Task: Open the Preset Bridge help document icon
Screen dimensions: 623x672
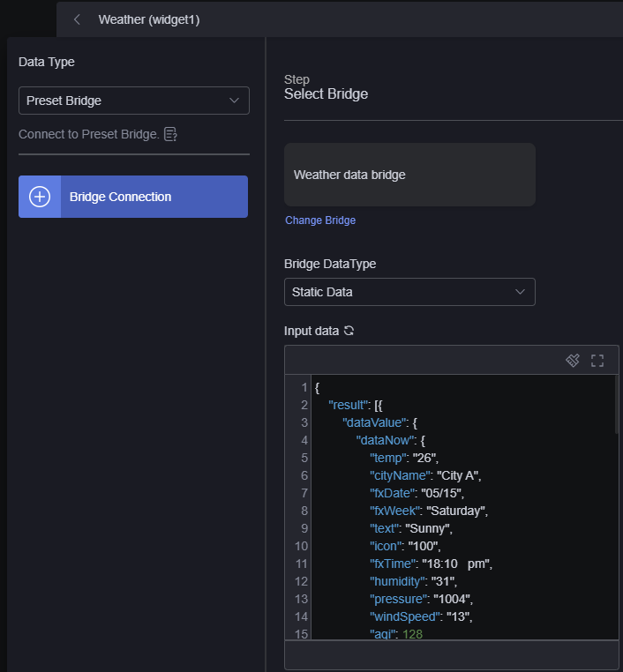Action: click(x=170, y=135)
